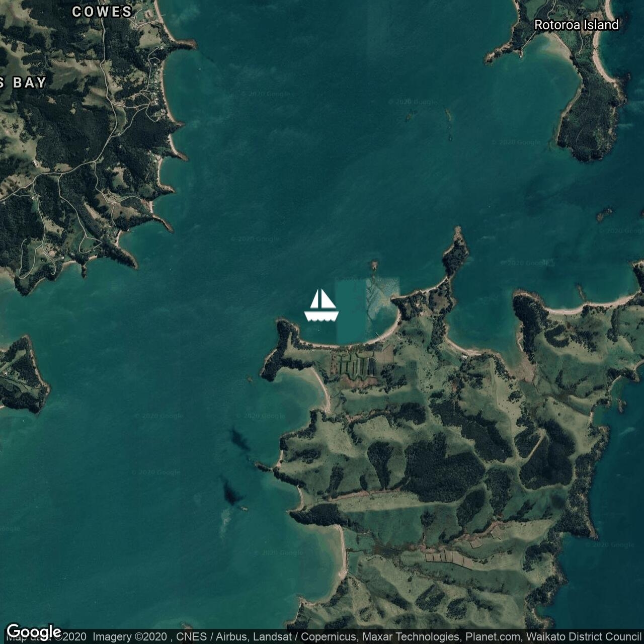Viewport: 644px width, 644px height.
Task: Select the Rotoroa Island map label
Action: pos(576,25)
